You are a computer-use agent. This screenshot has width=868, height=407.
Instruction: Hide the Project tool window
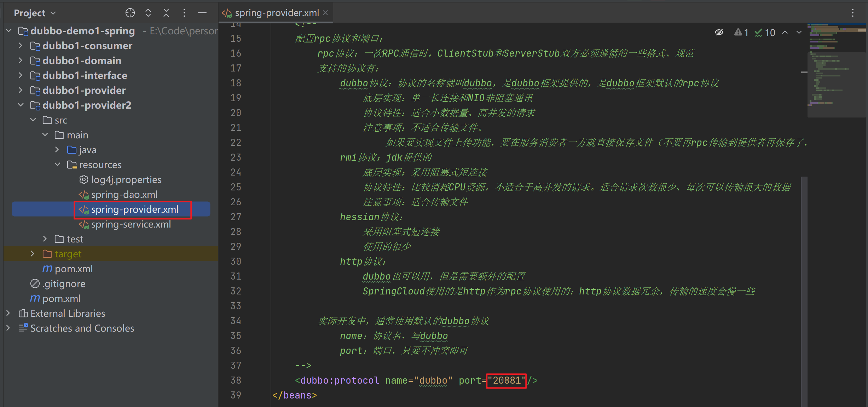202,13
